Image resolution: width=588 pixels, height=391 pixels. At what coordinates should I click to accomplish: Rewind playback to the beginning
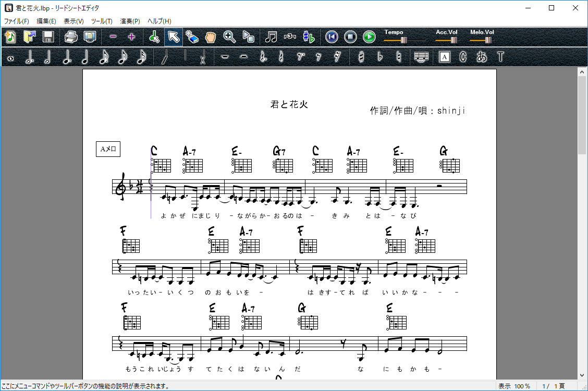coord(332,36)
